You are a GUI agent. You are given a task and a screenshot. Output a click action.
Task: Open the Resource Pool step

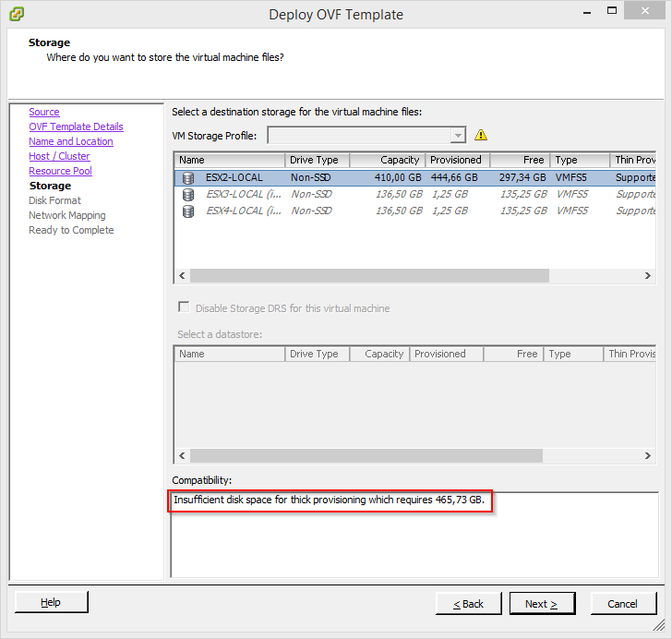tap(60, 171)
